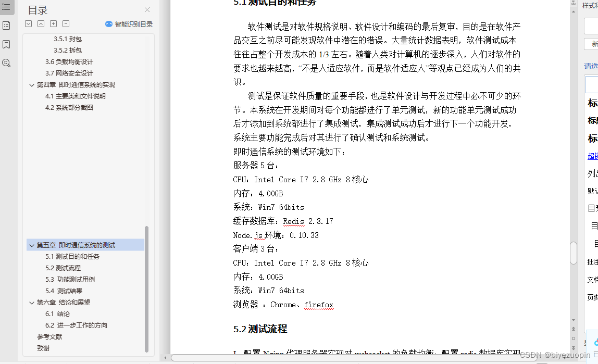Select 第五章 即时通信系统的测试 heading

76,245
